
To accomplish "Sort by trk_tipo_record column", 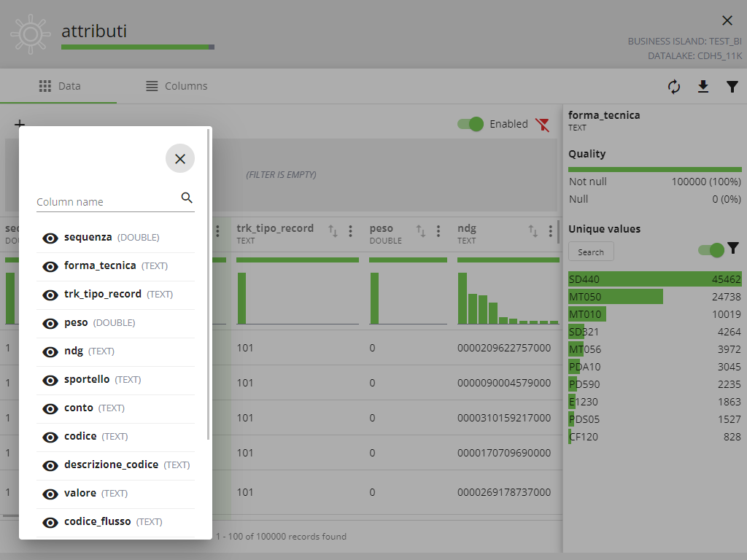I will point(333,231).
